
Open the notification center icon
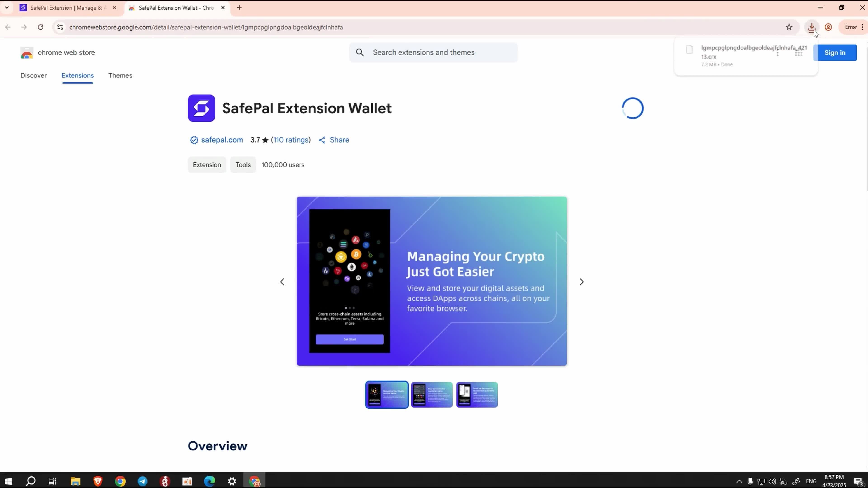[x=859, y=481]
